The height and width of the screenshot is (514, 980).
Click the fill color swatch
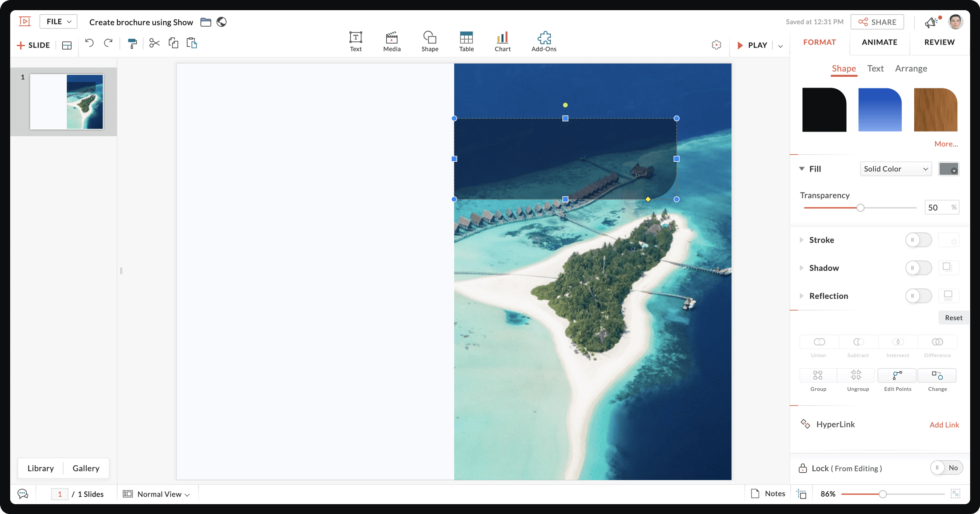[x=948, y=169]
